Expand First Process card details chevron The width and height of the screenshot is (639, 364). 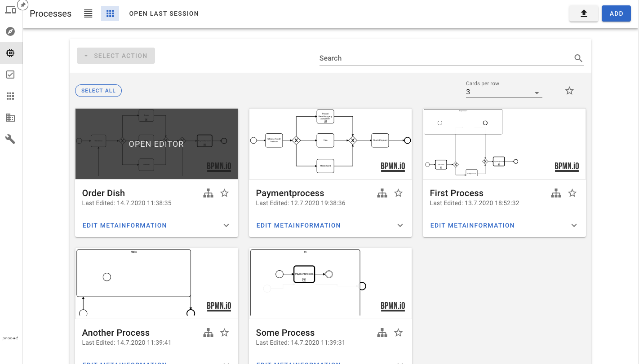[x=574, y=225]
